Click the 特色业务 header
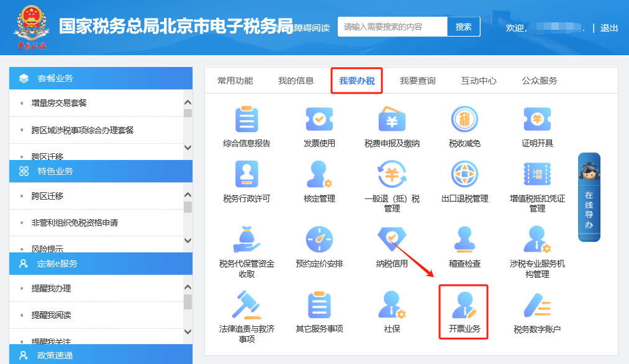Image resolution: width=629 pixels, height=364 pixels. pyautogui.click(x=101, y=171)
